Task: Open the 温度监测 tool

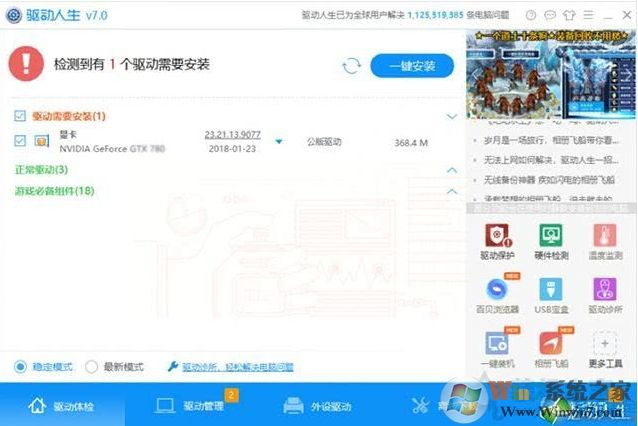Action: tap(605, 242)
